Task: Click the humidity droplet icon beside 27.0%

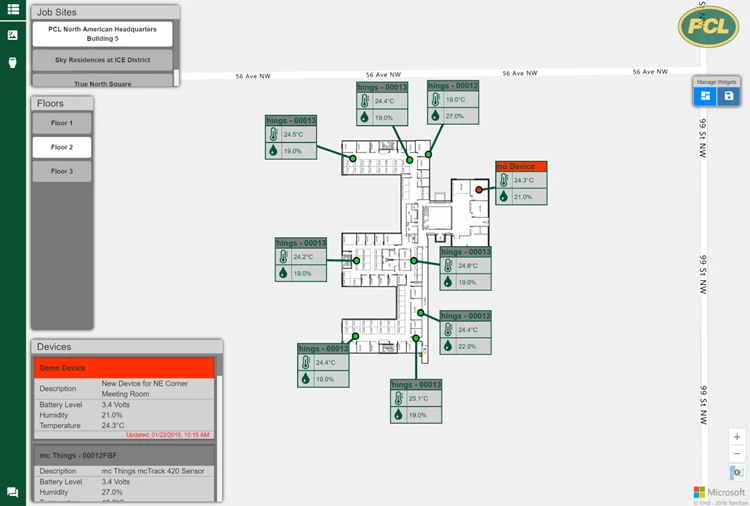Action: coord(435,116)
